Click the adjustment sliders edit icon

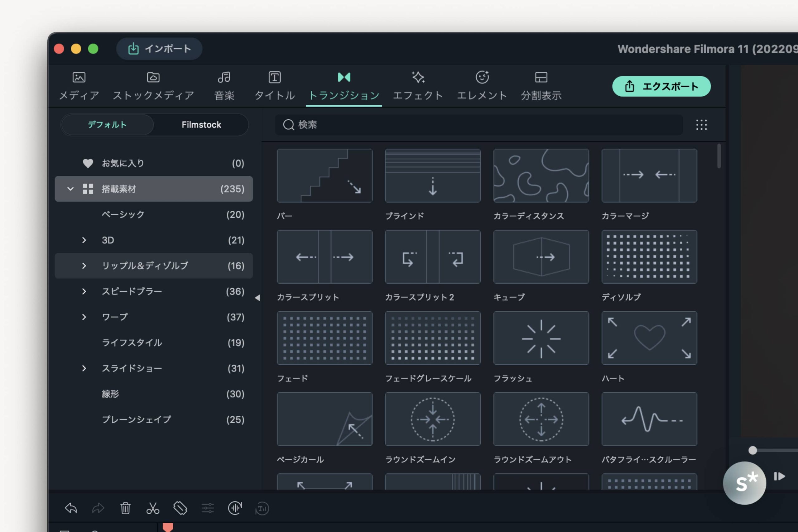point(208,508)
